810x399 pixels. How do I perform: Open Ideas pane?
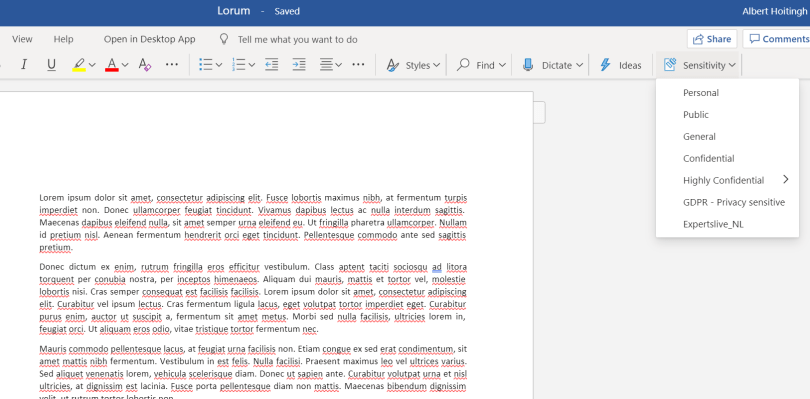tap(620, 65)
